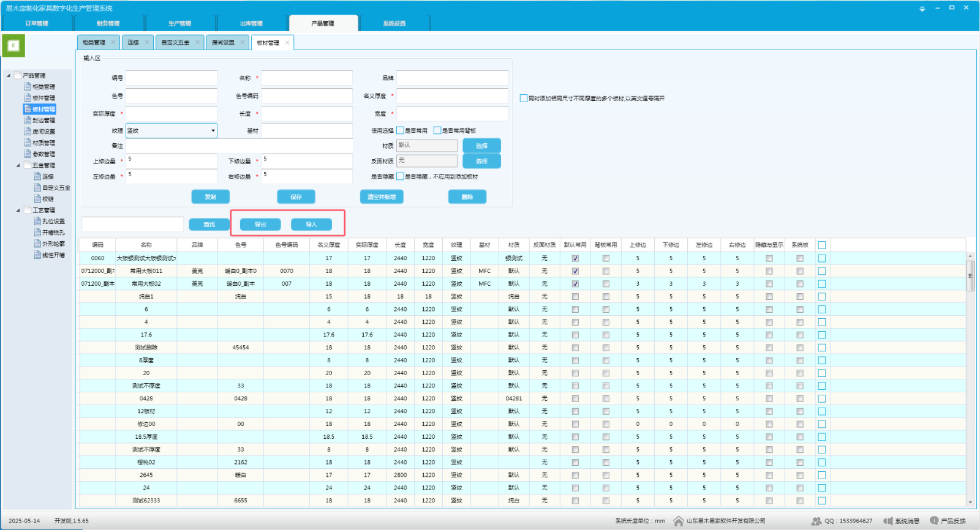
Task: Check 系统板 box for row 纯白1
Action: coord(800,297)
